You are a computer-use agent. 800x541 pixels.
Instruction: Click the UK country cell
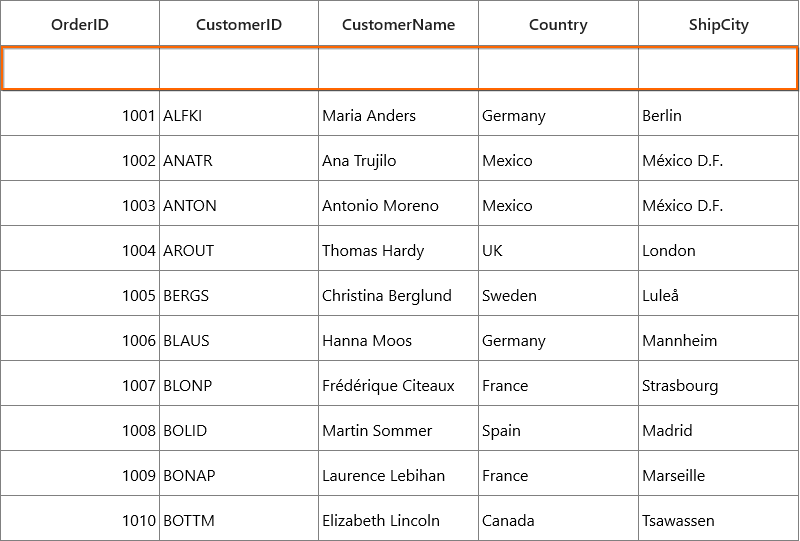pyautogui.click(x=558, y=248)
